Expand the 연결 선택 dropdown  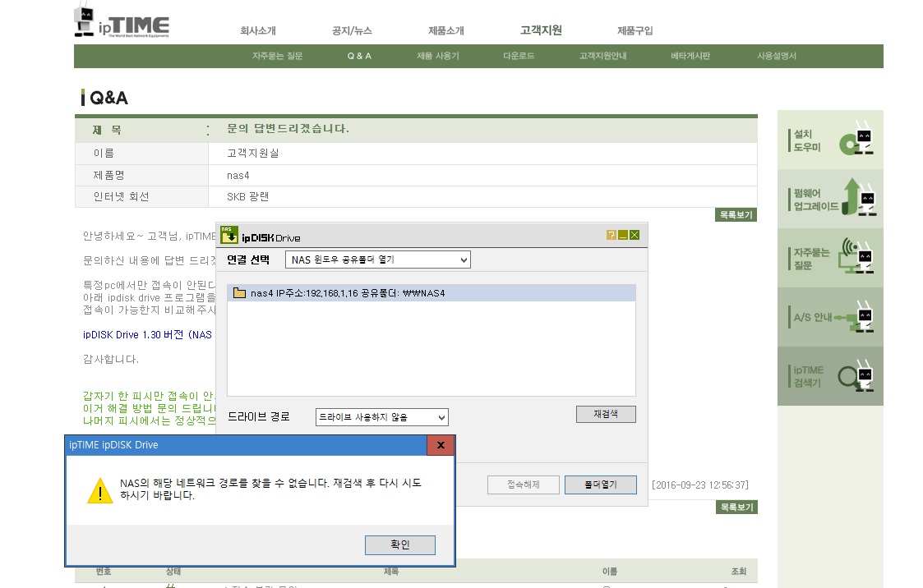coord(378,260)
